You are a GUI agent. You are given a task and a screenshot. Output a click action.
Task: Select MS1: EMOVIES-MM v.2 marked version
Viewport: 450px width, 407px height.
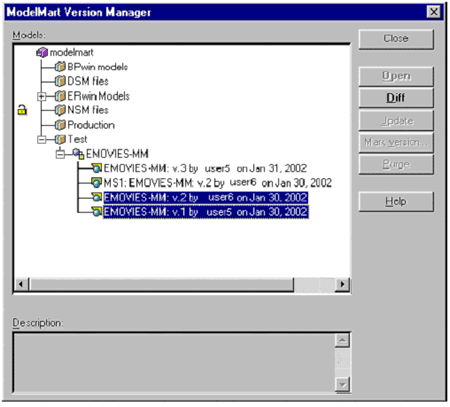(218, 183)
